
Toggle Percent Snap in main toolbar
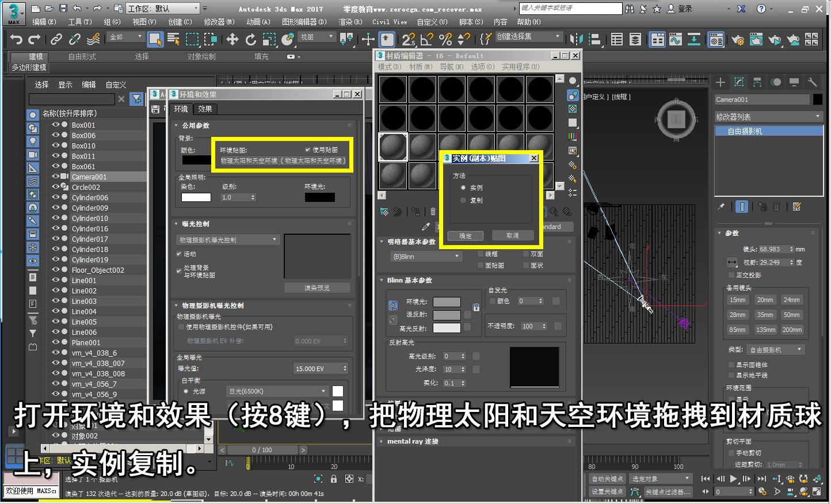tap(445, 39)
